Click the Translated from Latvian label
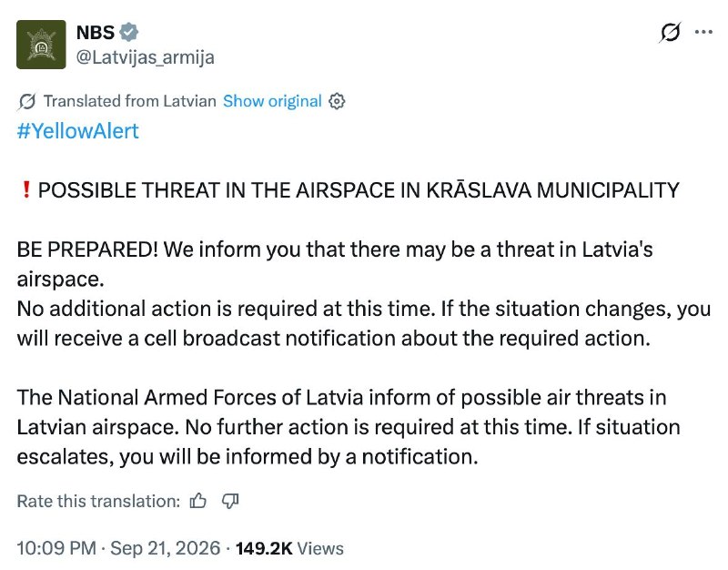This screenshot has width=728, height=570. coord(129,101)
